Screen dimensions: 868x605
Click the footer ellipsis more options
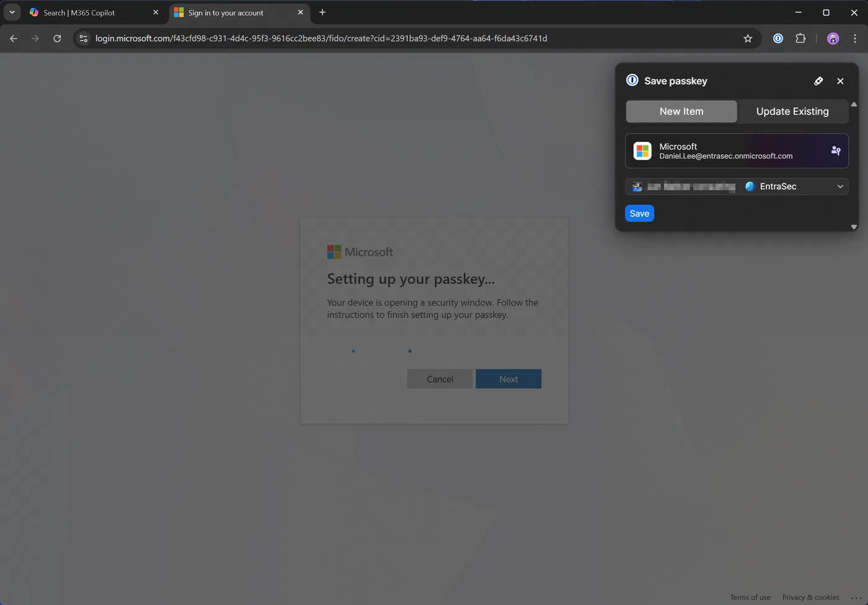coord(856,598)
